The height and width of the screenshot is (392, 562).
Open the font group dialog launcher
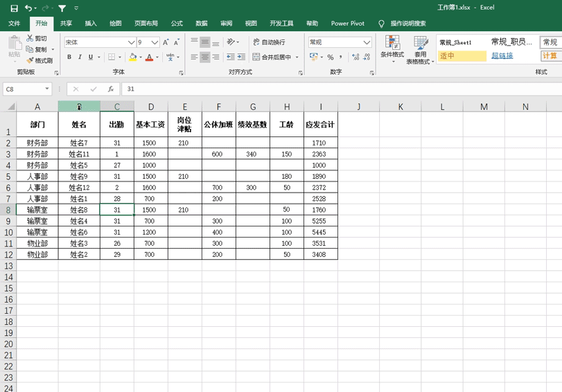pyautogui.click(x=181, y=73)
